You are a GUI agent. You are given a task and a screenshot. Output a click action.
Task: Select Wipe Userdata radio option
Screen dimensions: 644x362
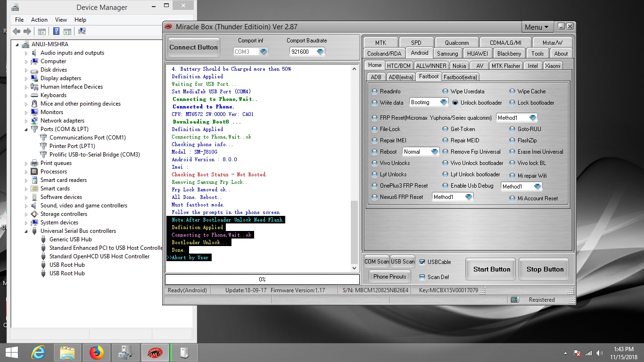coord(446,91)
